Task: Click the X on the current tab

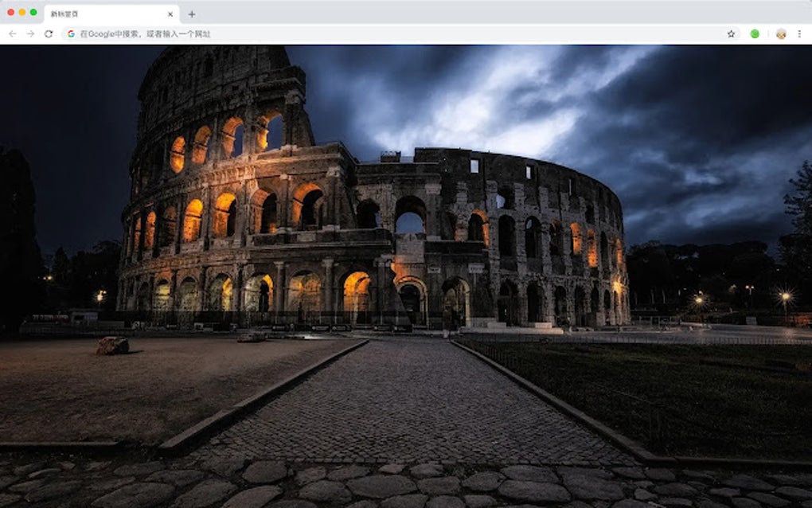Action: (169, 14)
